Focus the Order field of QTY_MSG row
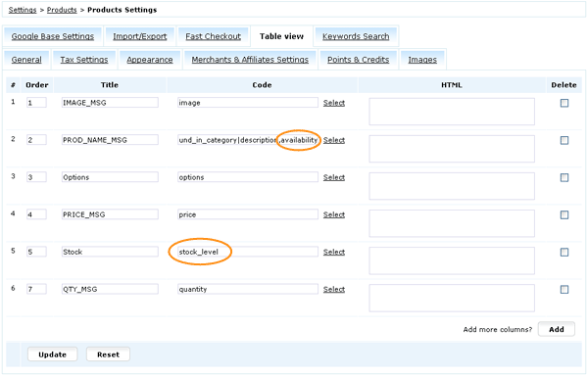The image size is (588, 376). pyautogui.click(x=36, y=289)
